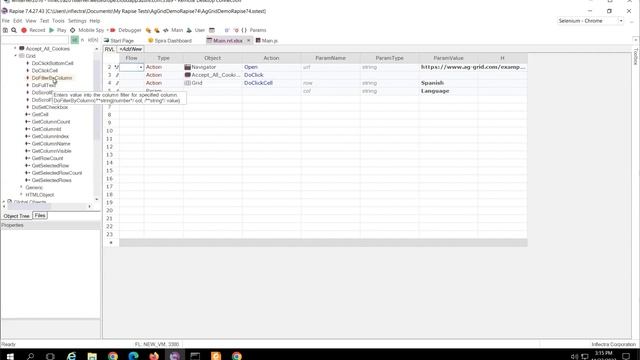Screen dimensions: 640x360
Task: Open Microsoft Edge from taskbar
Action: pos(133,356)
